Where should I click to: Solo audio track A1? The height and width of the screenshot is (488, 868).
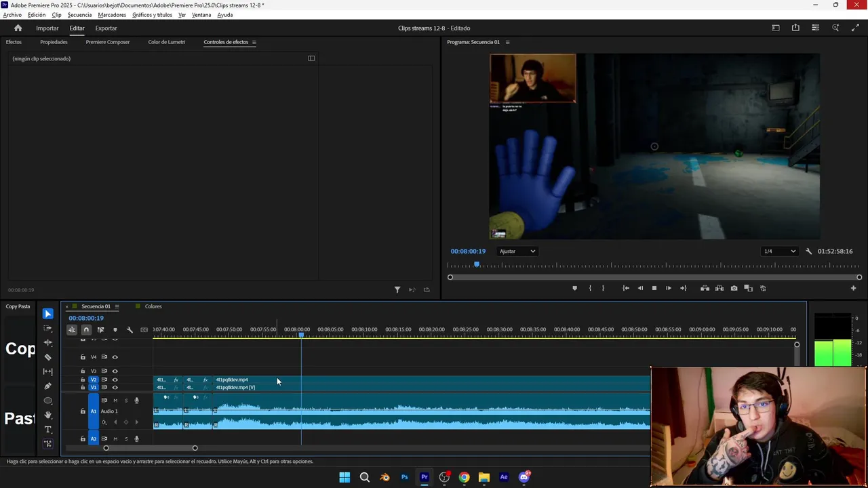click(x=125, y=401)
